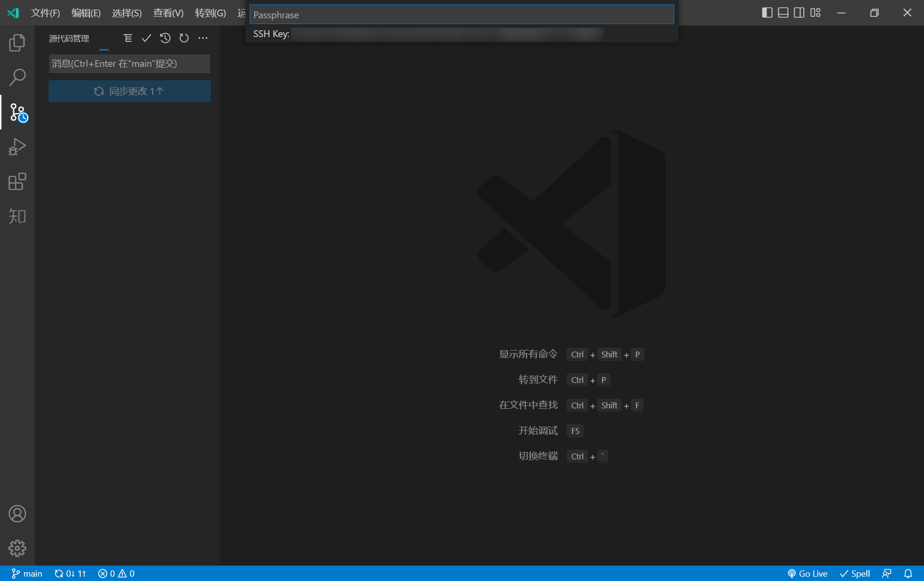Open the 查看(V) menu

167,13
